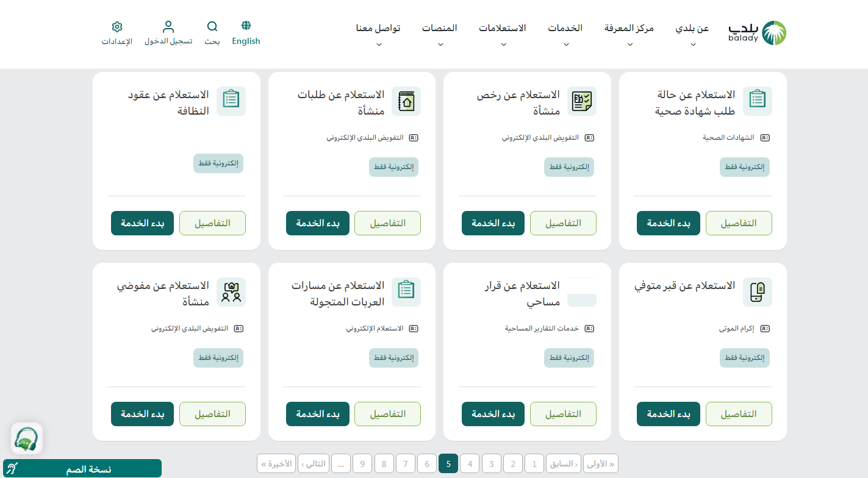View details of عقود النظافة inquiry
This screenshot has width=868, height=478.
(212, 223)
